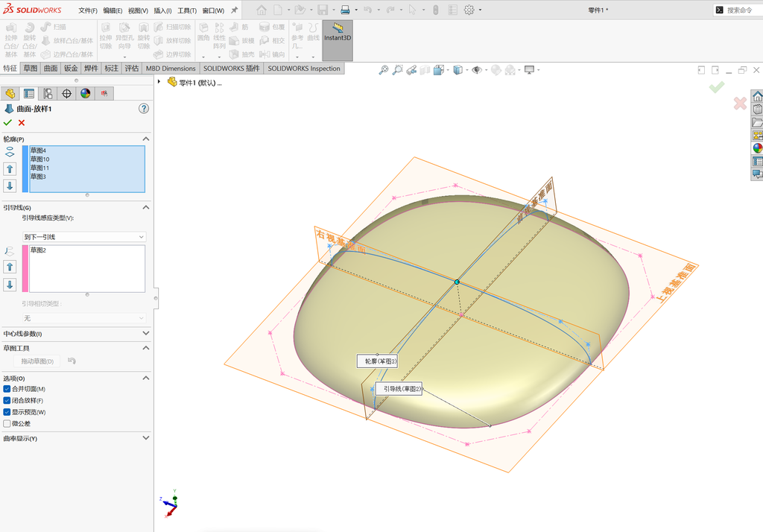Screen dimensions: 763x532
Task: Open the DimXpertManager crosshair tab
Action: [66, 93]
